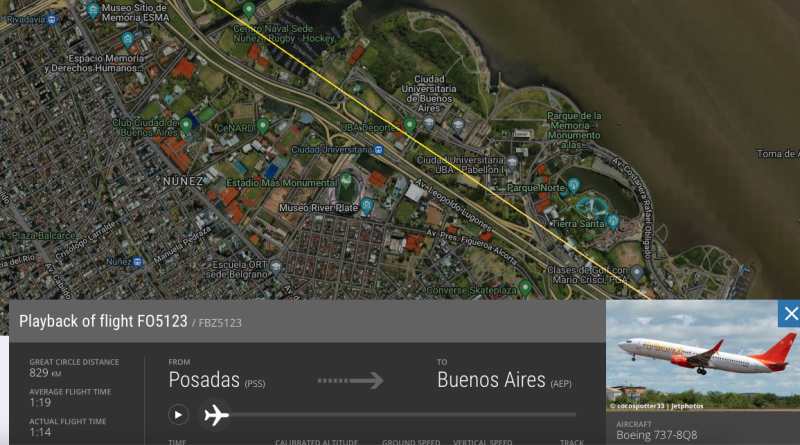Image resolution: width=800 pixels, height=445 pixels.
Task: Start flight playback with the play button
Action: coord(178,415)
